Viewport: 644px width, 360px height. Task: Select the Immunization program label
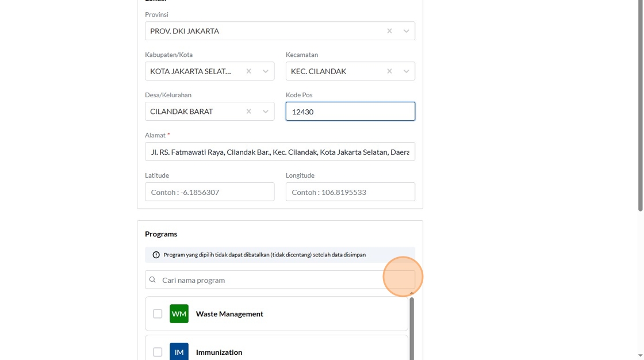point(219,352)
